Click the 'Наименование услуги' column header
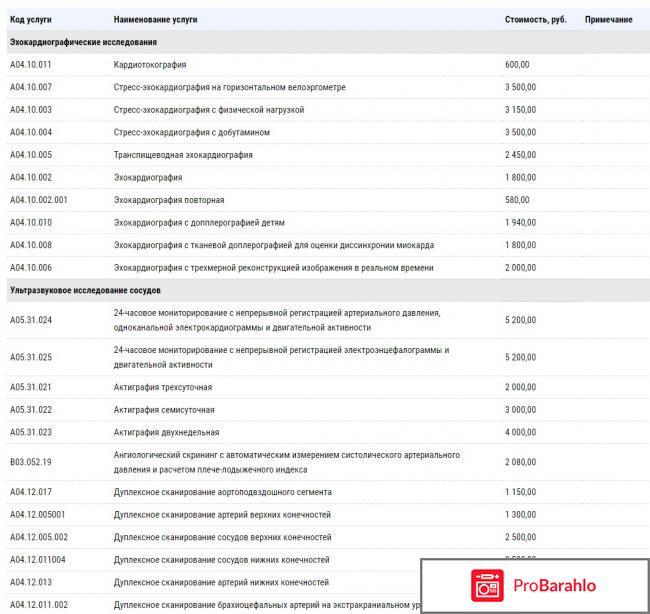The image size is (650, 614). click(154, 20)
